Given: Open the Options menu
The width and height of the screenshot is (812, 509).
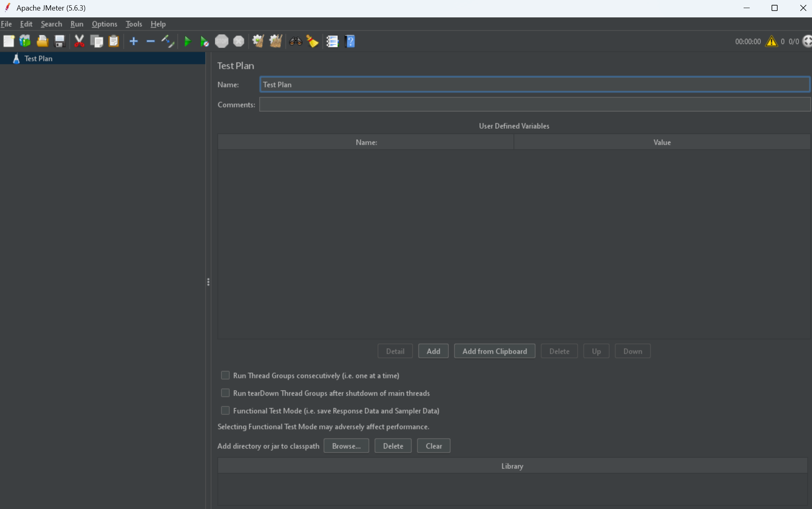Looking at the screenshot, I should 104,24.
